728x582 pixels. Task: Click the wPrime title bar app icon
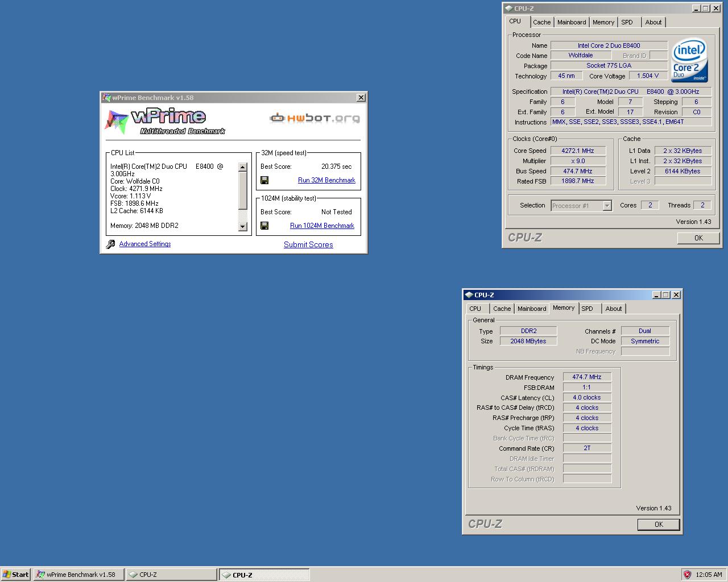(106, 98)
